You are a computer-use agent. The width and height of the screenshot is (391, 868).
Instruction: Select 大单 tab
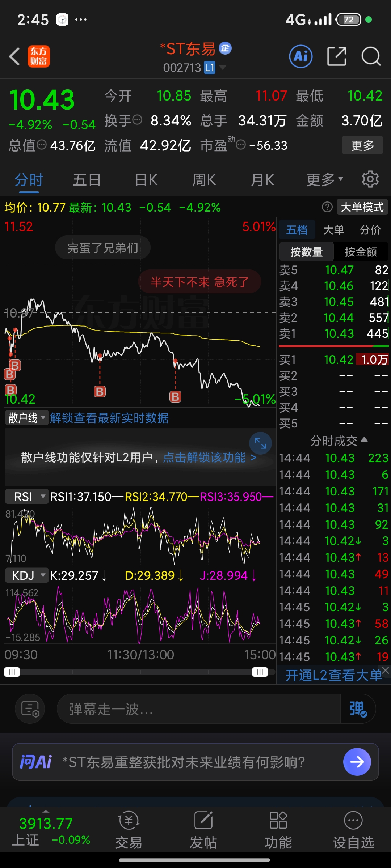coord(333,230)
